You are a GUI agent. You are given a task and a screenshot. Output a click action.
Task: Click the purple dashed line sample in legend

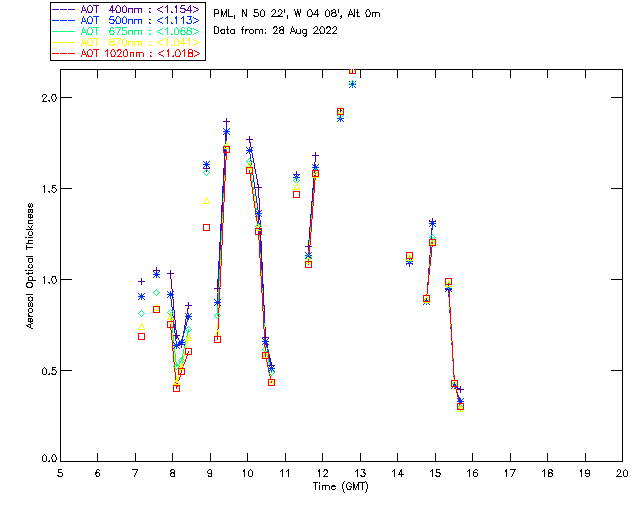[64, 9]
